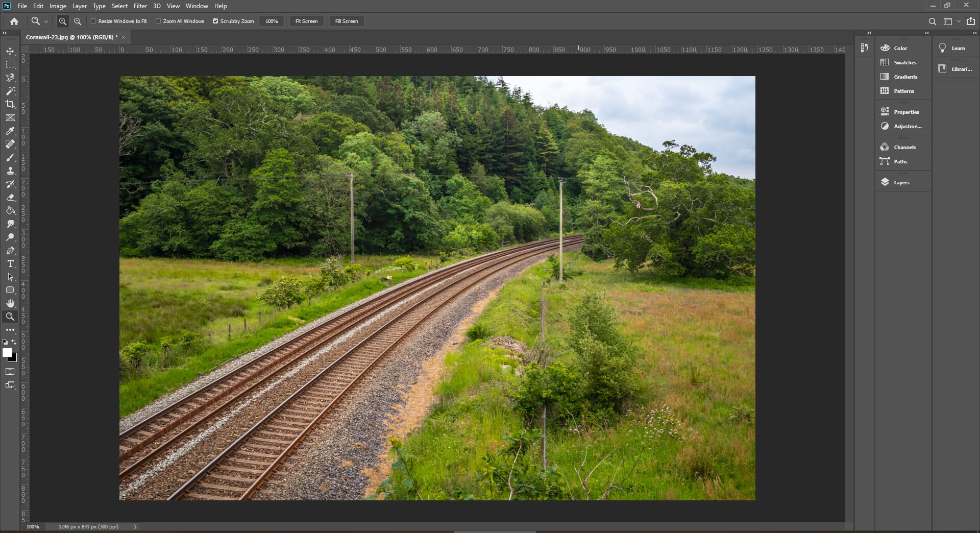This screenshot has width=980, height=533.
Task: Enable Resize Windows to Fit checkbox
Action: [93, 21]
